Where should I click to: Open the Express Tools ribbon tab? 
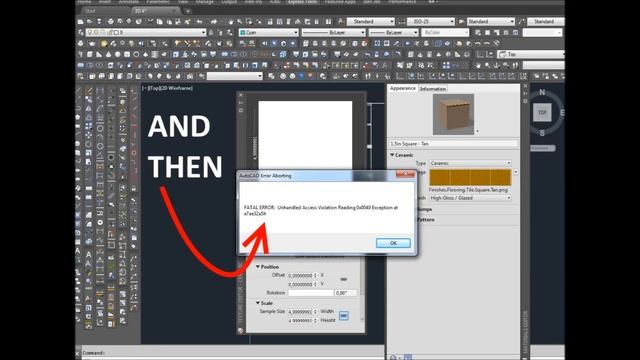[x=303, y=2]
